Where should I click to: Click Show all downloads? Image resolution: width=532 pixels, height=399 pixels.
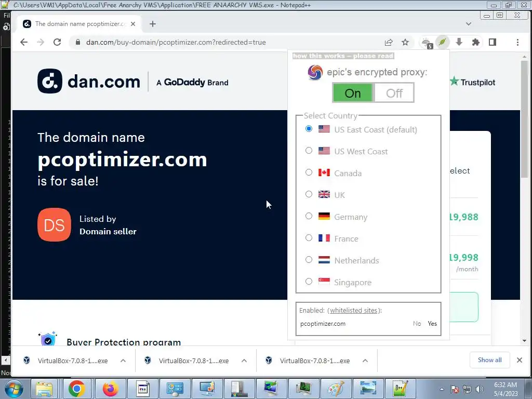(489, 360)
